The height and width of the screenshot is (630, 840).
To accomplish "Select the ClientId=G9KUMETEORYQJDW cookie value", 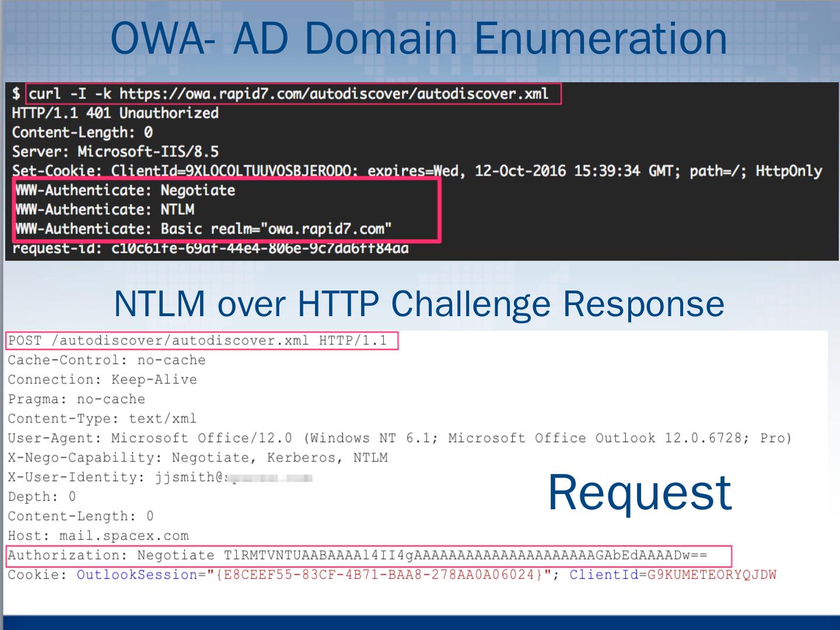I will click(673, 575).
